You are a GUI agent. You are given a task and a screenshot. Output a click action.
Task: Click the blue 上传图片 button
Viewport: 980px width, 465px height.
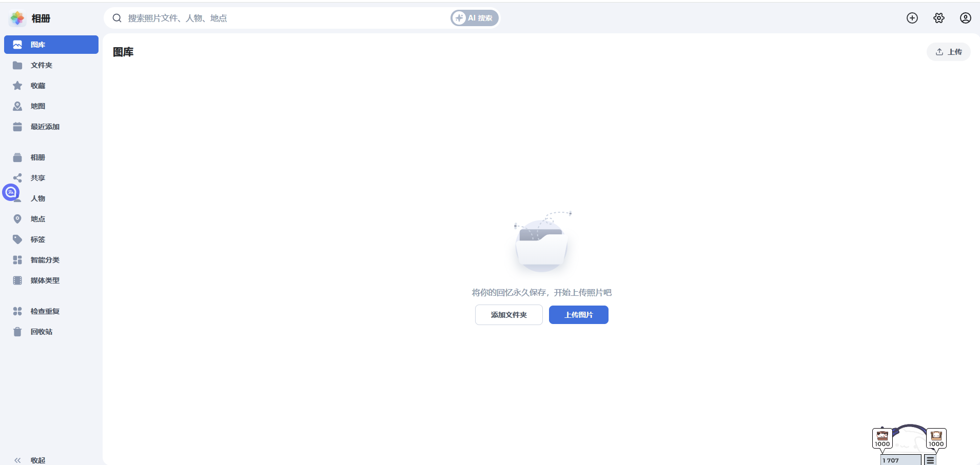[578, 314]
